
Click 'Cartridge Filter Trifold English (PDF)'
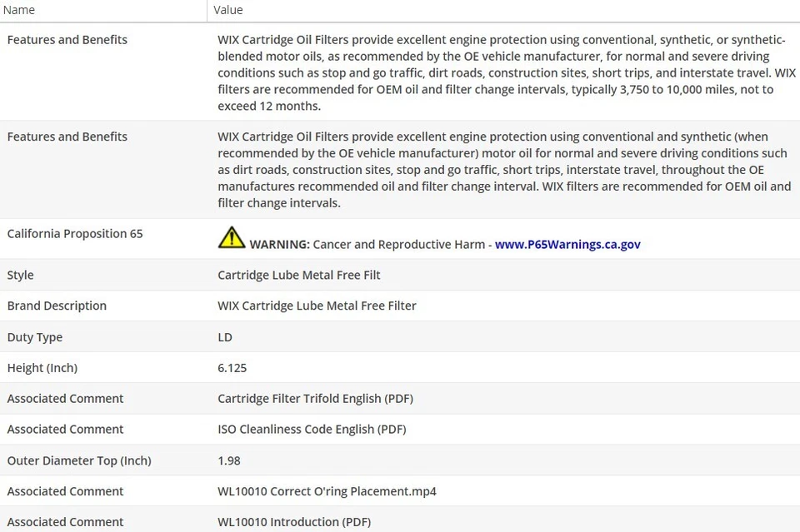pyautogui.click(x=315, y=399)
